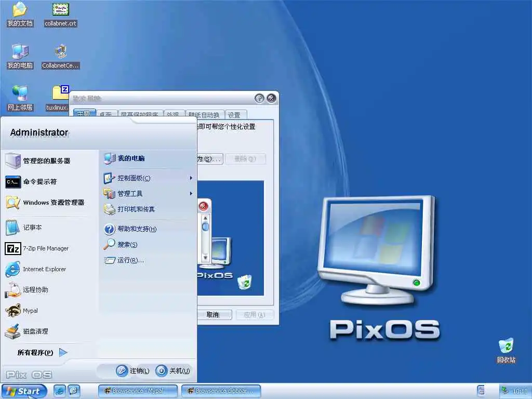This screenshot has width=532, height=399.
Task: Switch to 壁纸自动换 tab
Action: pyautogui.click(x=205, y=114)
